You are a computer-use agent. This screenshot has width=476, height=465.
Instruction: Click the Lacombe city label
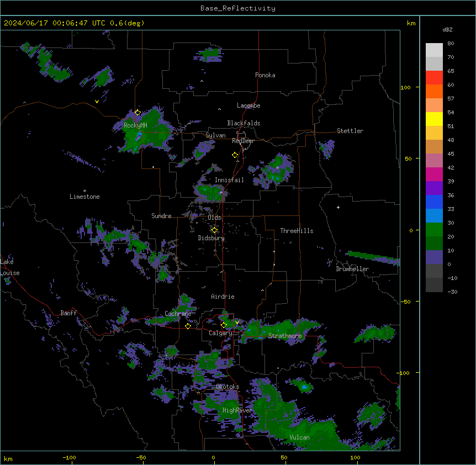248,105
